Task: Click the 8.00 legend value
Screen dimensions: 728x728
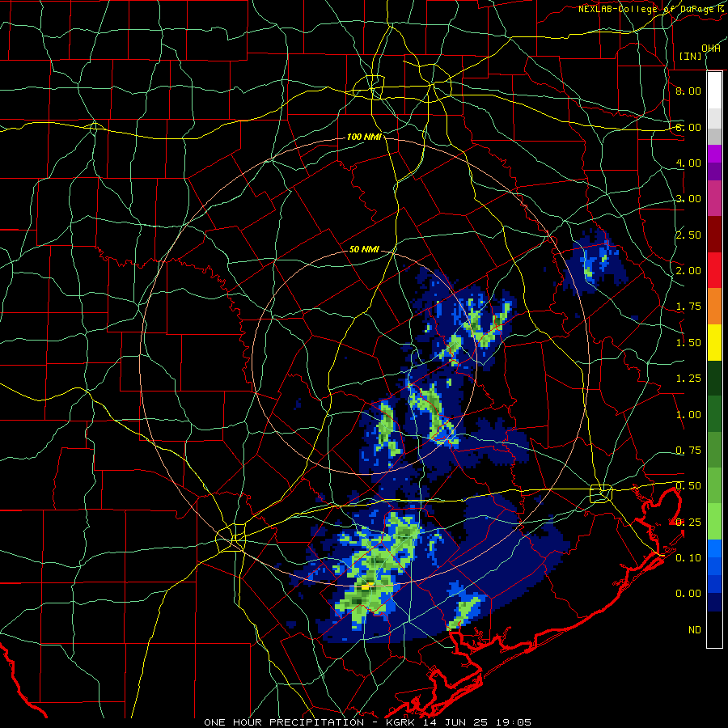Action: click(688, 91)
